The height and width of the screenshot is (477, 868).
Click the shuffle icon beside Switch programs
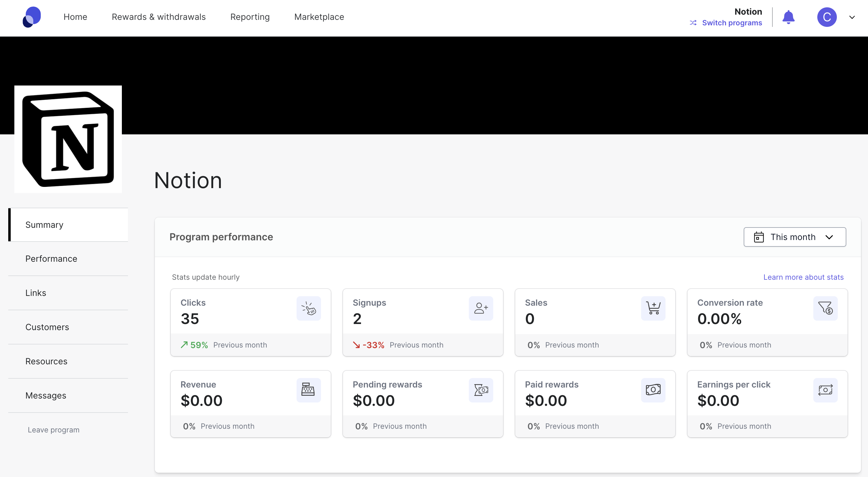[693, 23]
